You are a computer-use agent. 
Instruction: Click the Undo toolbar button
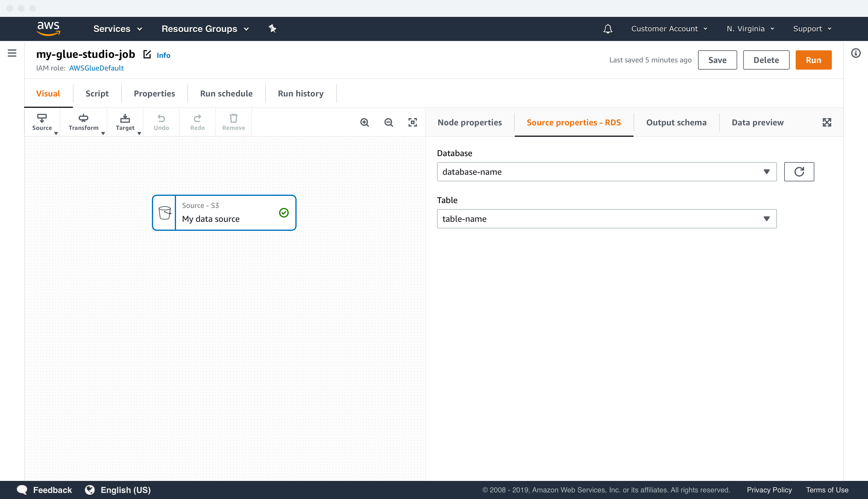[x=162, y=122]
